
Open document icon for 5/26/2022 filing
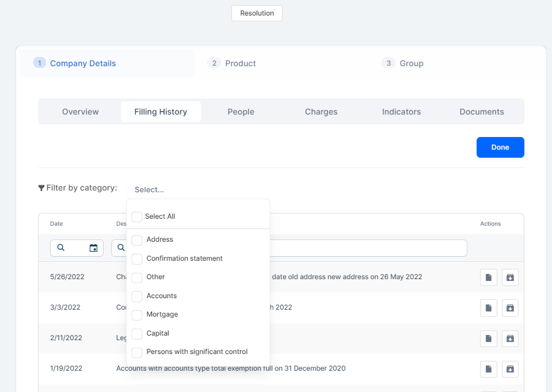click(x=488, y=277)
